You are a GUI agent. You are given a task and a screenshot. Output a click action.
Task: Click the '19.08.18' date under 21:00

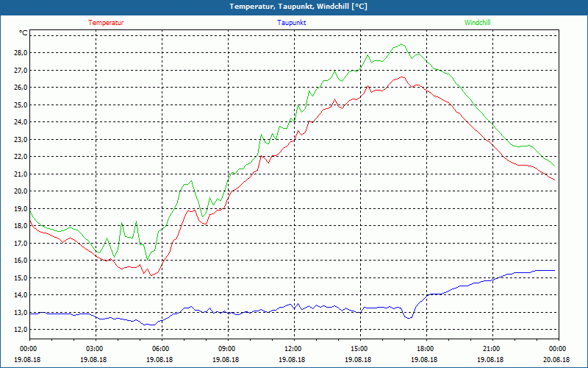point(490,359)
